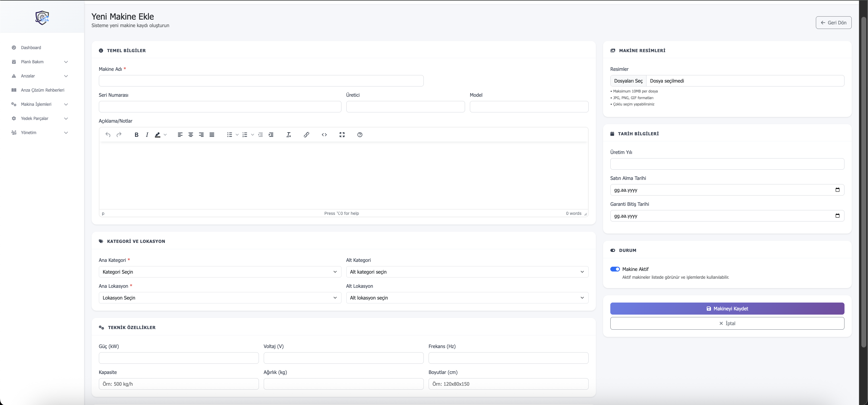
Task: Open the Ana Kategori dropdown
Action: coord(220,272)
